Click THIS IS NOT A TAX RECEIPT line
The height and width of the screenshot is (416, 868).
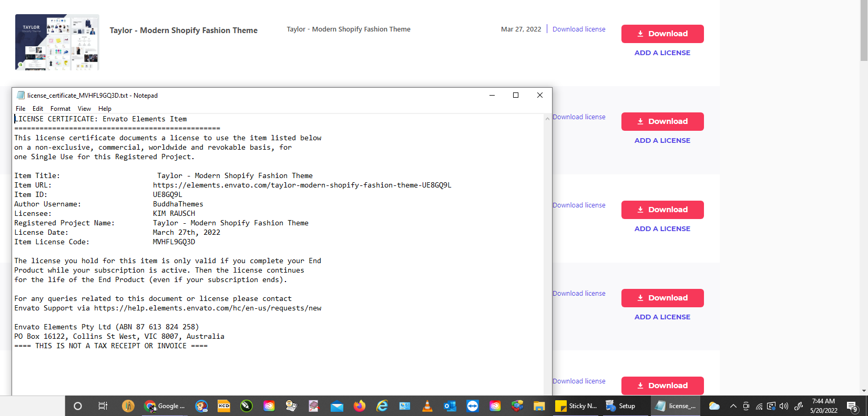(x=111, y=346)
